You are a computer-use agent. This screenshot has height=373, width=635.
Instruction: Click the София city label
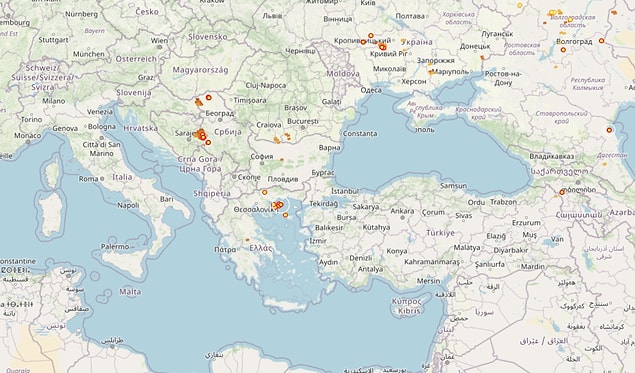point(262,156)
